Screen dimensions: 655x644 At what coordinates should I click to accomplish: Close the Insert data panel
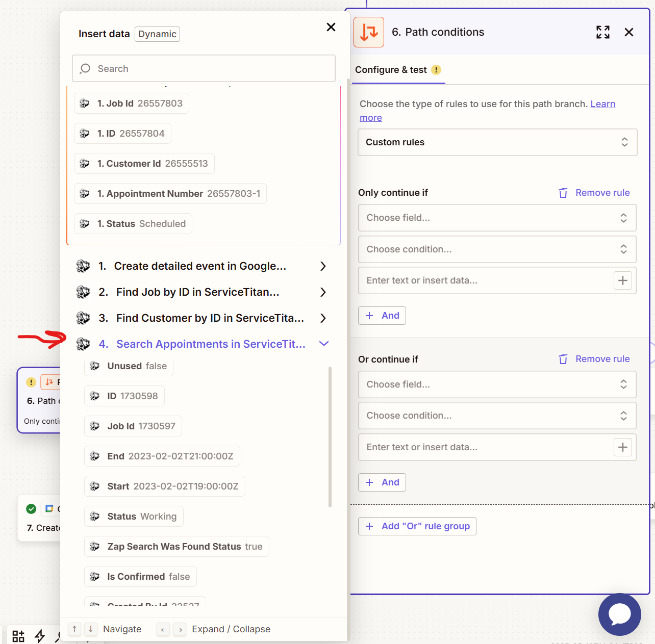[331, 27]
